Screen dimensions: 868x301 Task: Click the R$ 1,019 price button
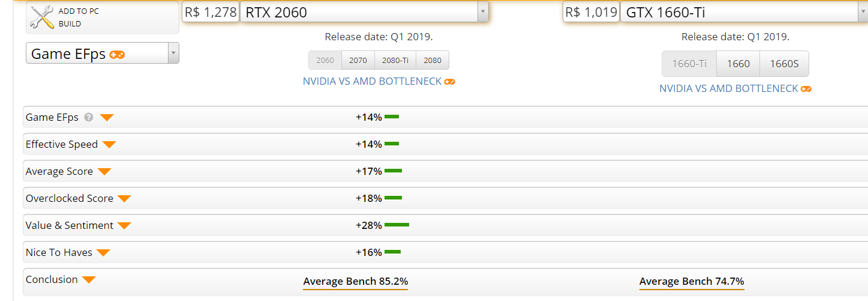[591, 12]
